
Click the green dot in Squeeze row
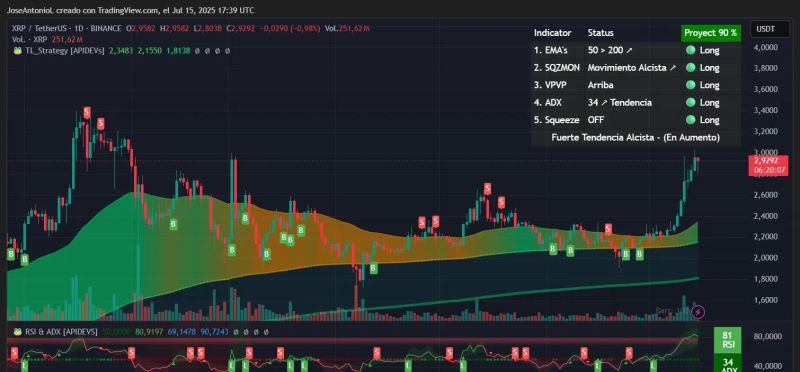click(691, 120)
